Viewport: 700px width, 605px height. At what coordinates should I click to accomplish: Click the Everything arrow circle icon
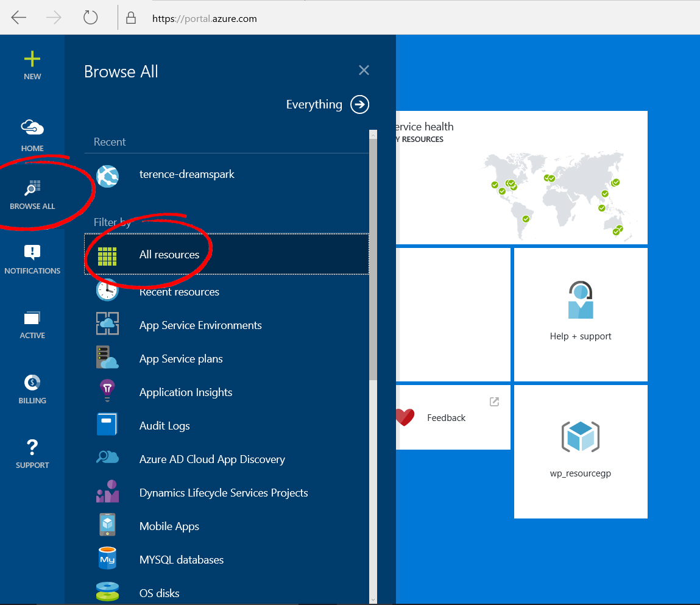(360, 104)
